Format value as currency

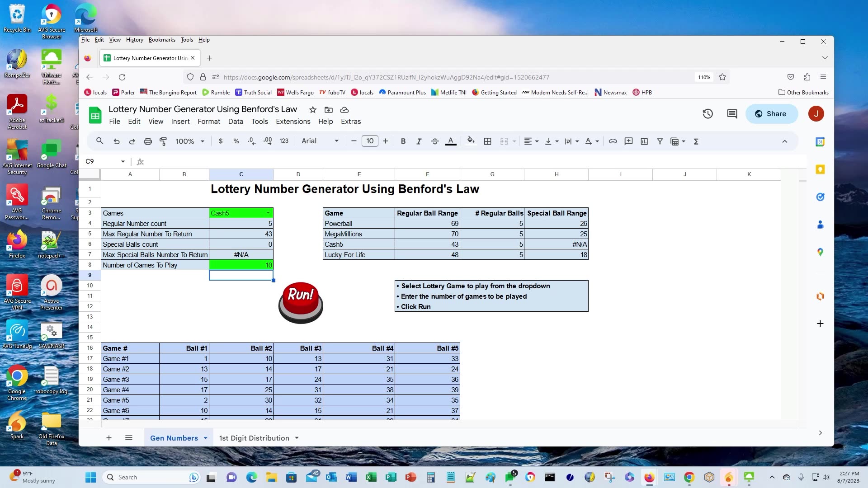pos(221,141)
